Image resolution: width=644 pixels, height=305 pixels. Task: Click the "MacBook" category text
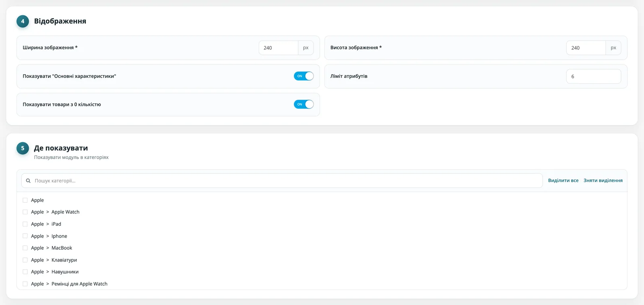(x=62, y=248)
